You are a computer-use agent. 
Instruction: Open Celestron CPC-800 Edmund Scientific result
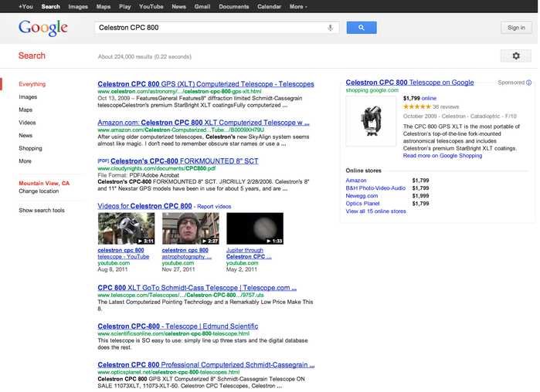178,326
